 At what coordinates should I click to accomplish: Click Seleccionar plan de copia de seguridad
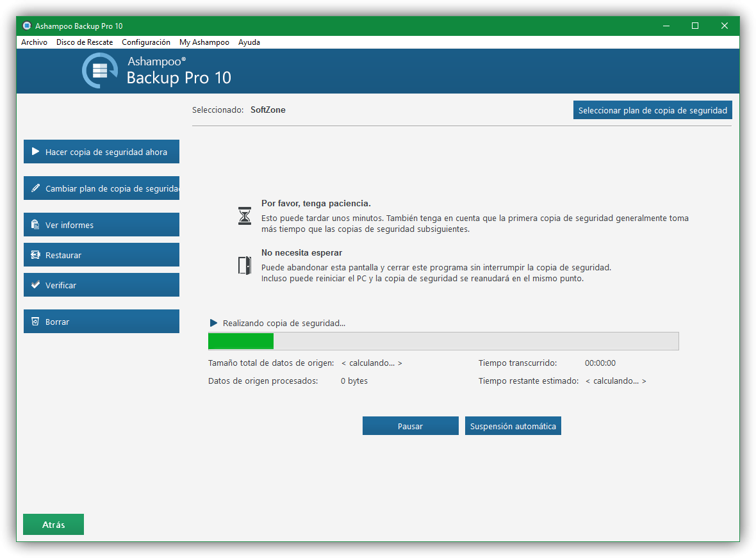coord(652,110)
